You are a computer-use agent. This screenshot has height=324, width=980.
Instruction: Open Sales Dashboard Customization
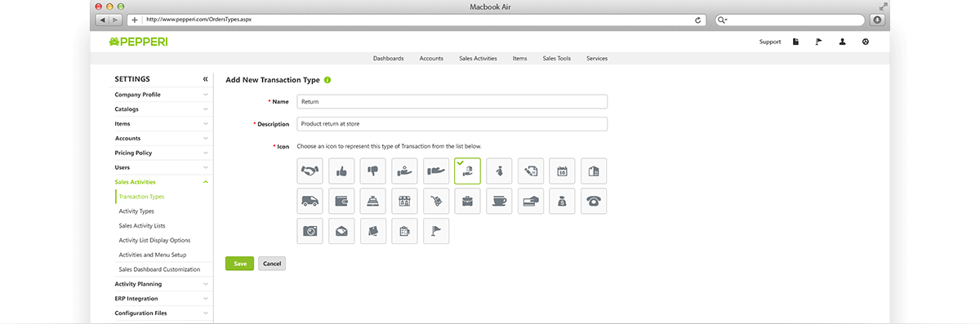(x=159, y=269)
